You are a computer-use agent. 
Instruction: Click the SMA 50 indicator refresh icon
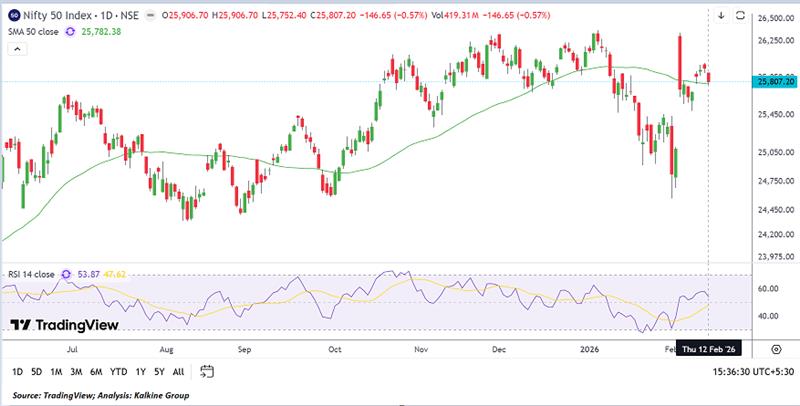[x=70, y=32]
